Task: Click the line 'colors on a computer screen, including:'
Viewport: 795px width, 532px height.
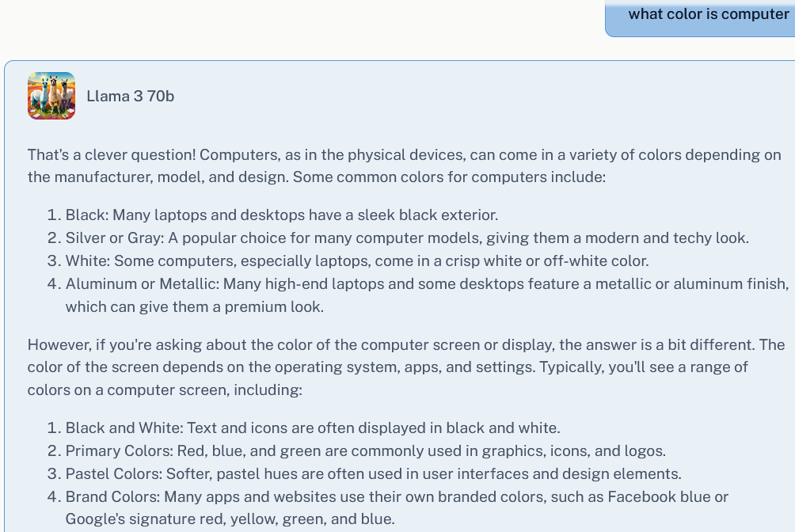Action: point(165,390)
